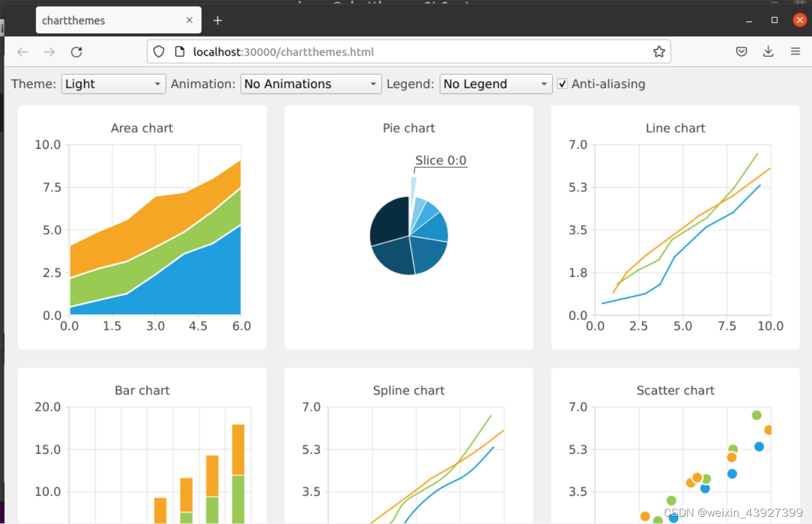Open the Theme dropdown showing Light
Screen dimensions: 812x524
pyautogui.click(x=113, y=84)
